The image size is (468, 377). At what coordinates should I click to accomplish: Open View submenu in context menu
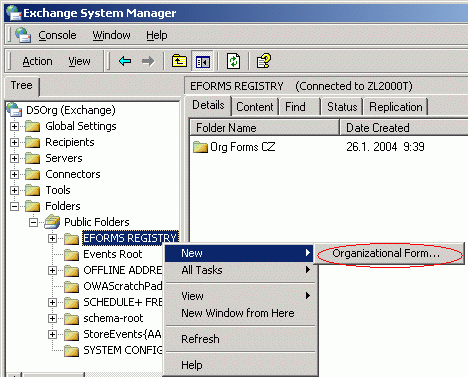pos(240,296)
